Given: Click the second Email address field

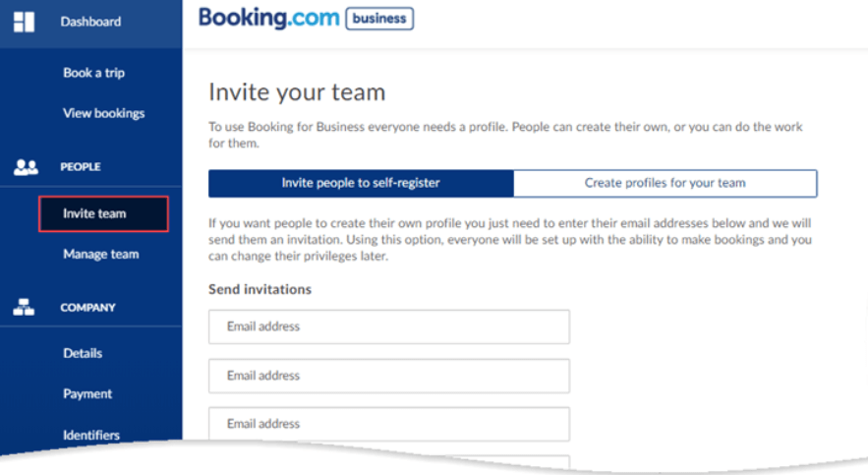Looking at the screenshot, I should tap(388, 376).
